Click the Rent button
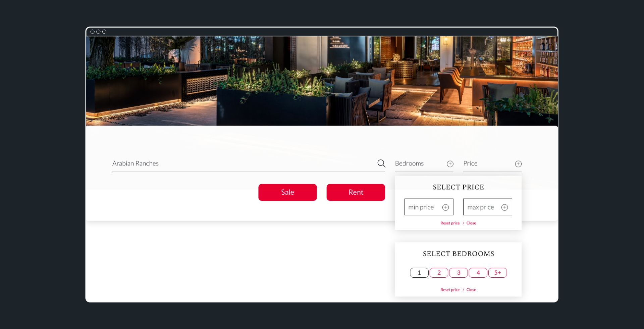This screenshot has height=329, width=644. coord(356,192)
